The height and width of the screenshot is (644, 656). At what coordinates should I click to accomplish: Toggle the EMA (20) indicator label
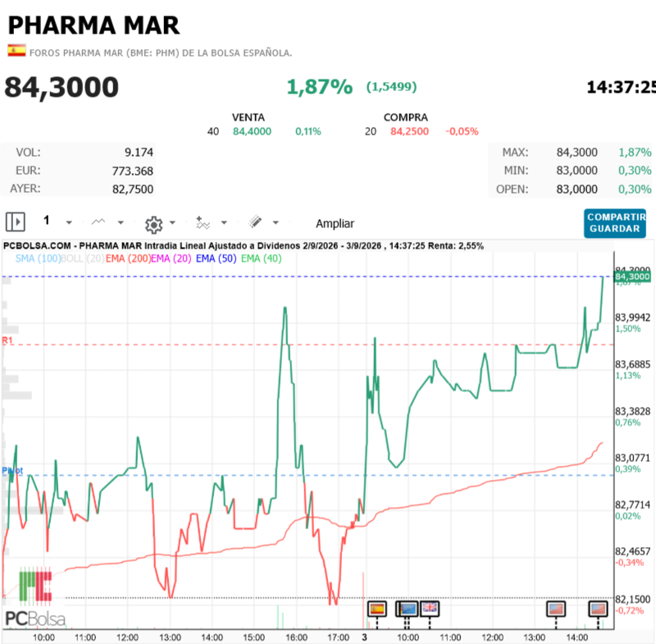(171, 258)
